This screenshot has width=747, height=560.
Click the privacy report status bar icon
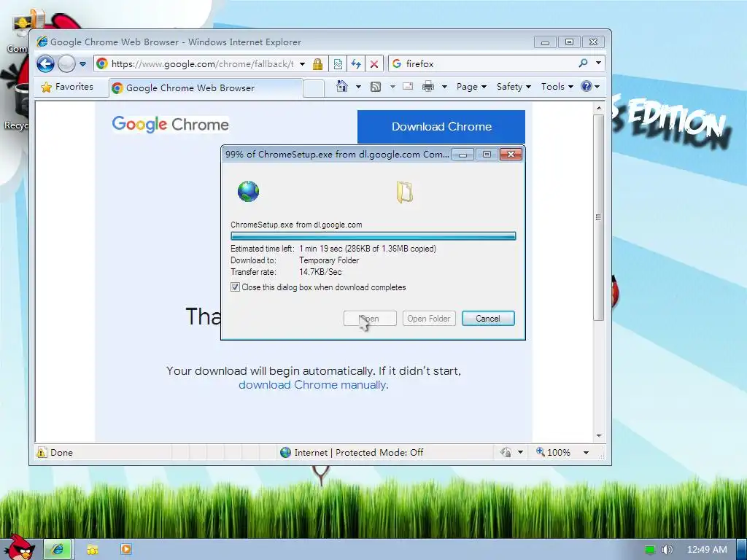coord(506,452)
